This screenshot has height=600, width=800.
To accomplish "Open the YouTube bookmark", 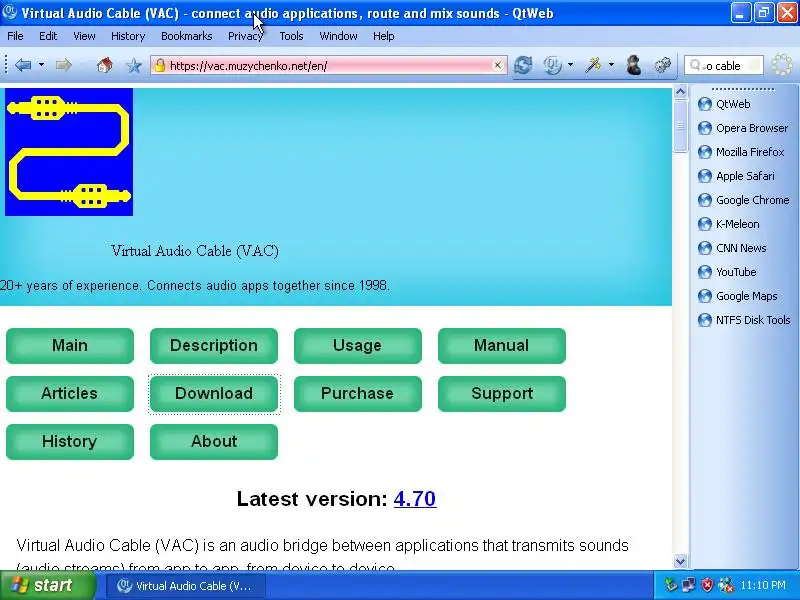I will tap(727, 272).
